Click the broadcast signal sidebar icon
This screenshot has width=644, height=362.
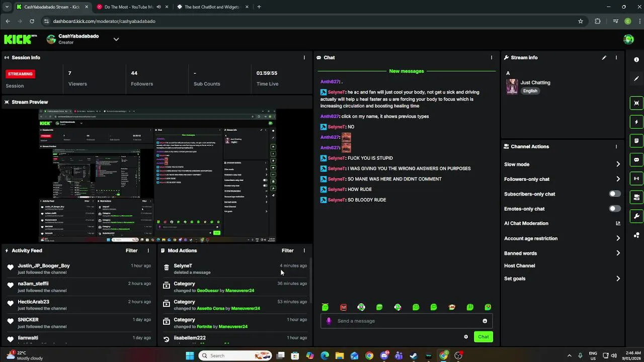(x=636, y=178)
